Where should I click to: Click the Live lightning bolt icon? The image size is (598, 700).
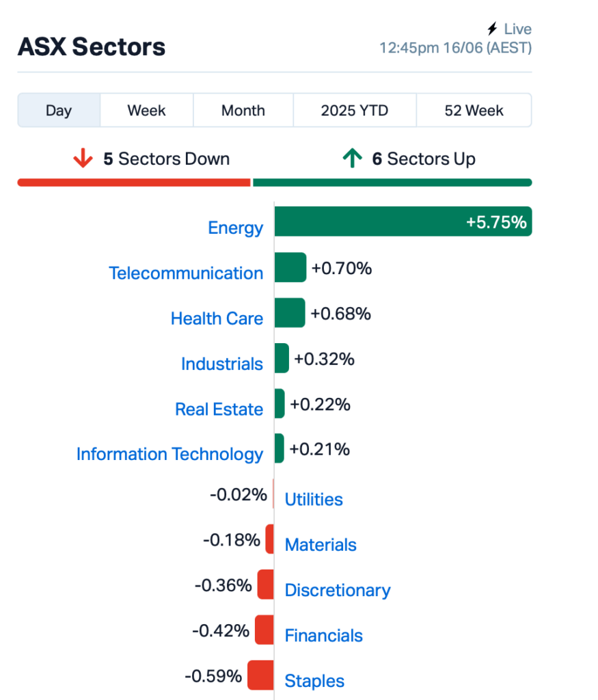point(492,29)
